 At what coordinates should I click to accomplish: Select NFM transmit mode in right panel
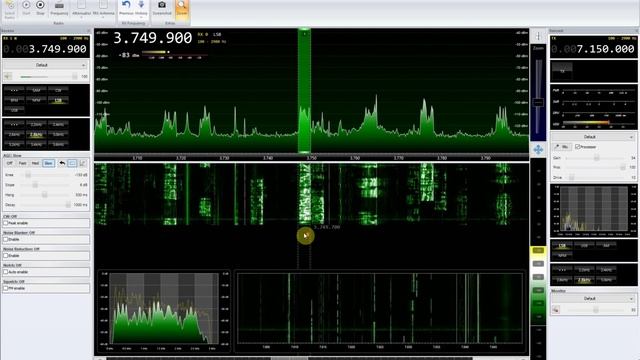(x=562, y=255)
